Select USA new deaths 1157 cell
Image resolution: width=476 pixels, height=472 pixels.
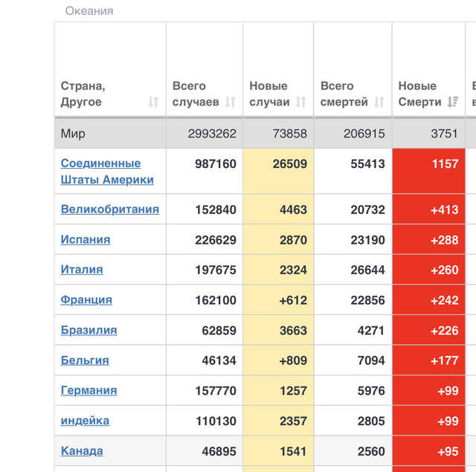click(428, 171)
